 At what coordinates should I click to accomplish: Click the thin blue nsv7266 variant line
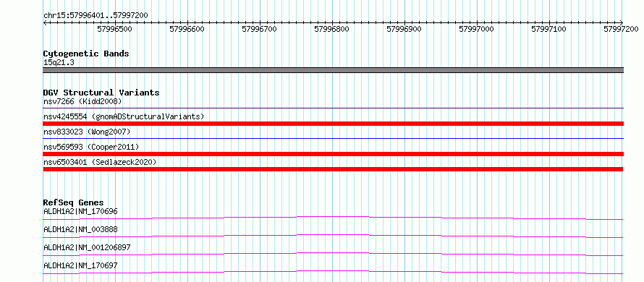click(333, 108)
